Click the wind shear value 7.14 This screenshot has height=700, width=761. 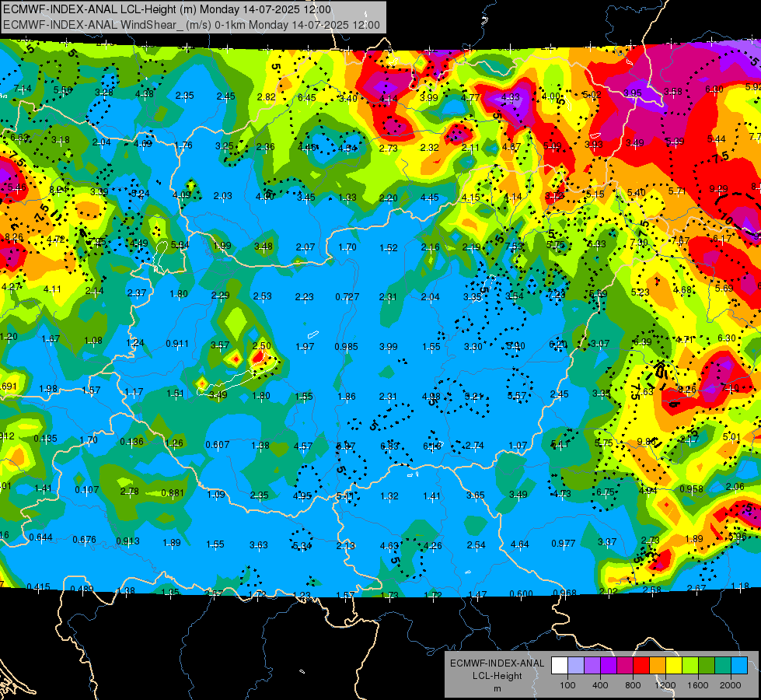coord(23,89)
